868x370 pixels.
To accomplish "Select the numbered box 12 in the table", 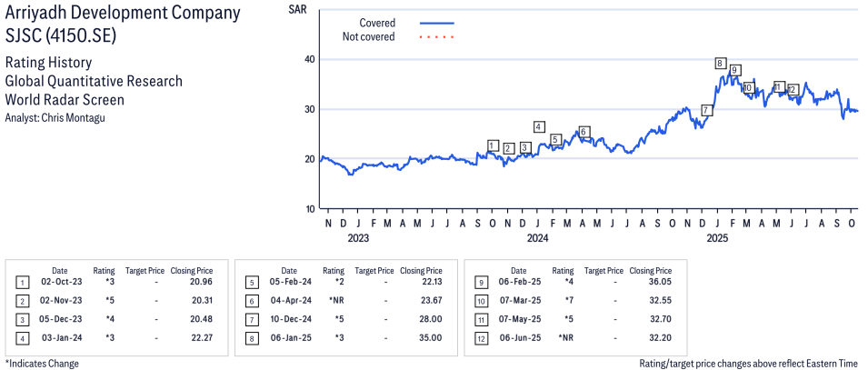I will coord(481,337).
